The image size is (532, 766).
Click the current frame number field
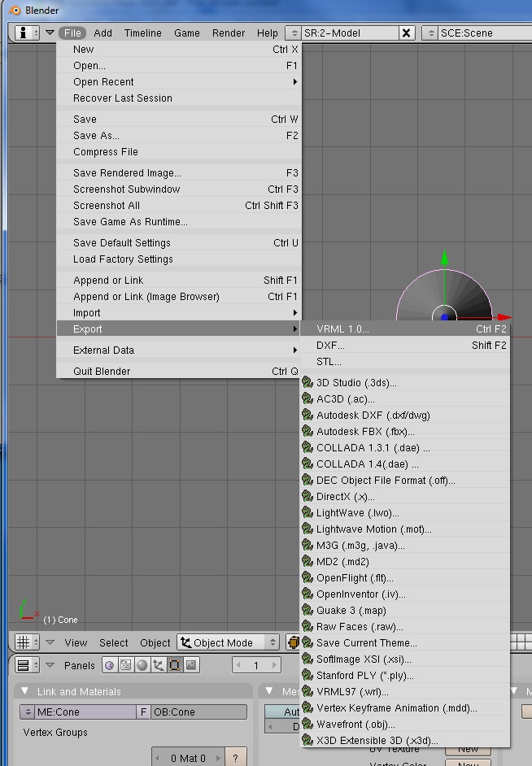[255, 665]
